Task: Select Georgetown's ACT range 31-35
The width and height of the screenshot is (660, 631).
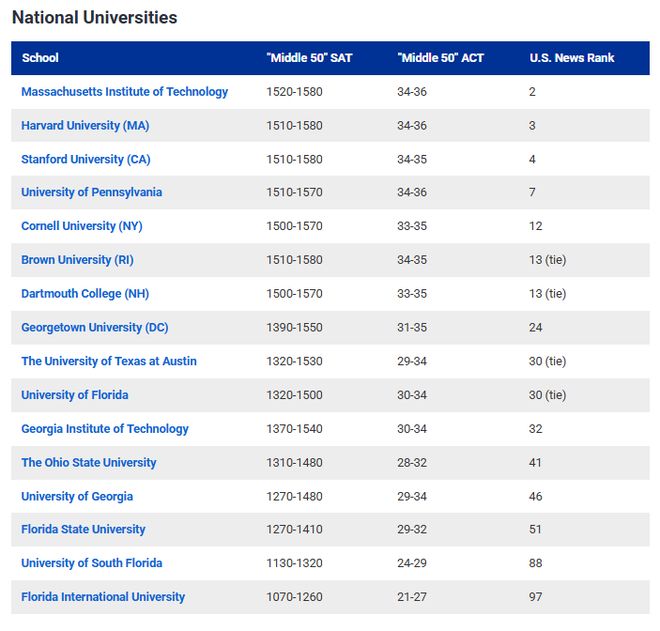Action: click(412, 327)
